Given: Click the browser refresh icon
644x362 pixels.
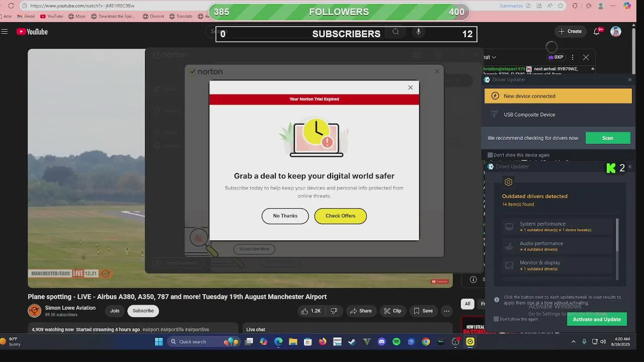Looking at the screenshot, I should (11, 6).
